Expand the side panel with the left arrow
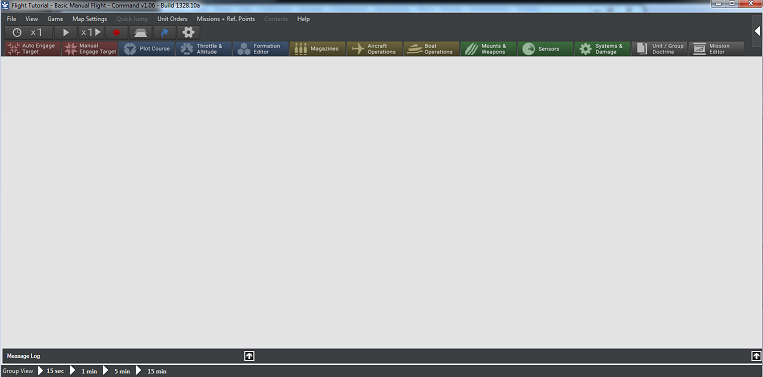The image size is (763, 377). click(x=757, y=31)
